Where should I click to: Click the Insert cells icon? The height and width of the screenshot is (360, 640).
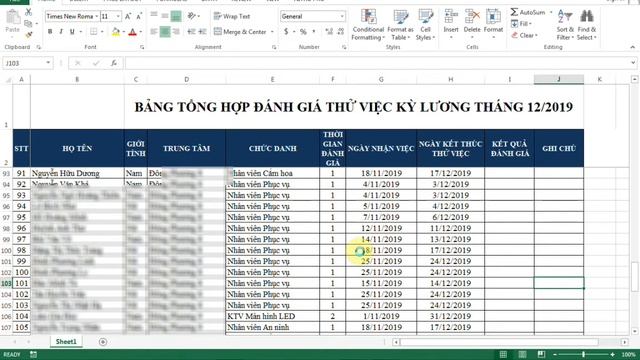pyautogui.click(x=451, y=17)
